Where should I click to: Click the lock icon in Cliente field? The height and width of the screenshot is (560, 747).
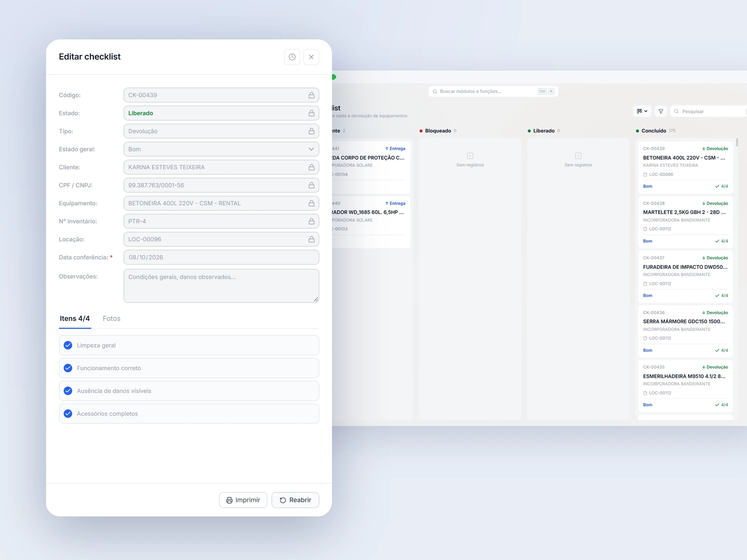click(x=311, y=167)
